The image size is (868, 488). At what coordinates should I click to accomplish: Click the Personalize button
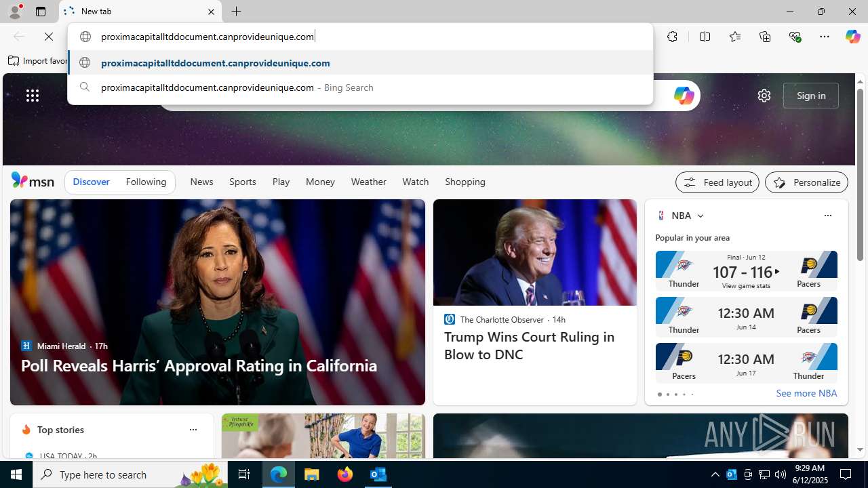tap(806, 182)
